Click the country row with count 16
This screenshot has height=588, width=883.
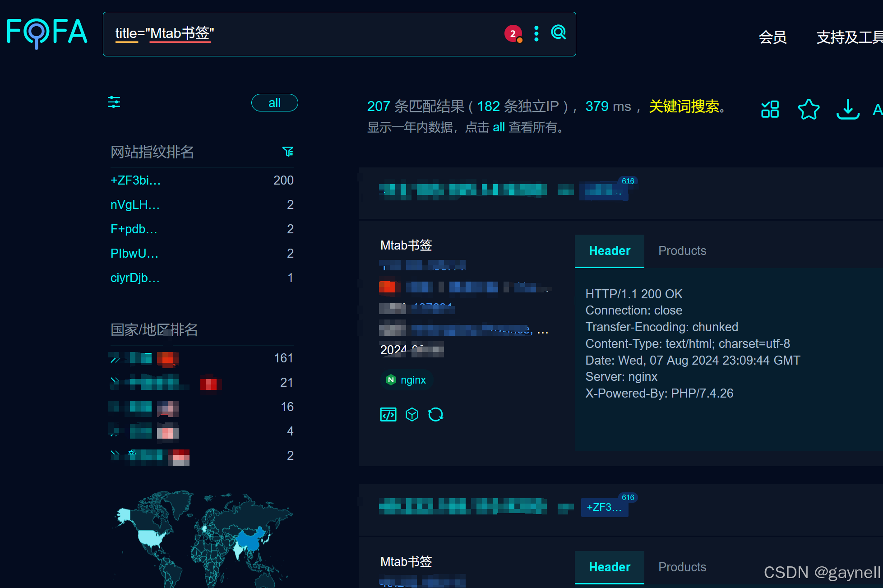[x=202, y=407]
